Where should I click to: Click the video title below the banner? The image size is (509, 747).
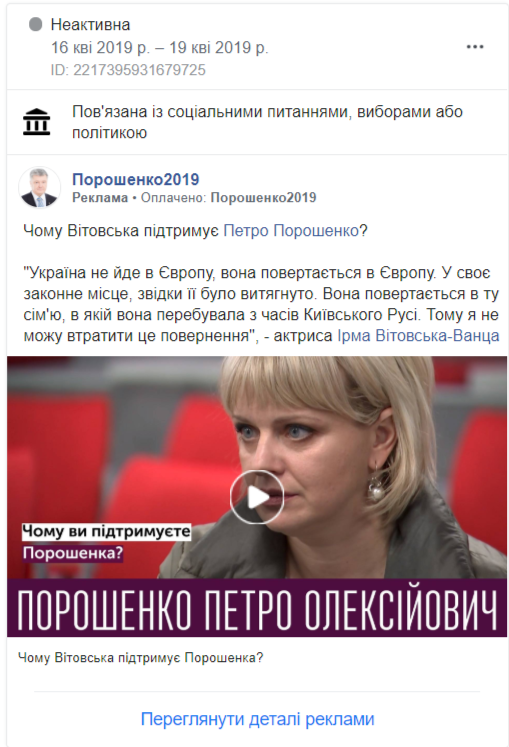click(x=141, y=658)
